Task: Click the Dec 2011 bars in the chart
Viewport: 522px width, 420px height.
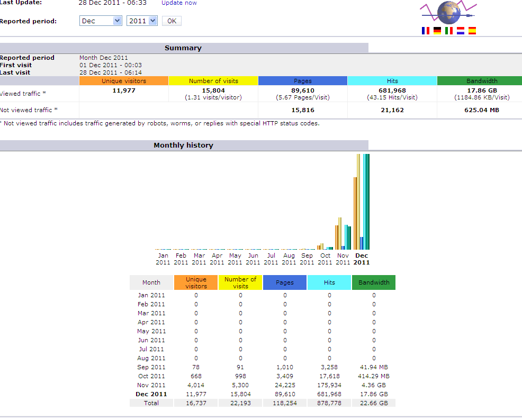Action: (x=362, y=202)
